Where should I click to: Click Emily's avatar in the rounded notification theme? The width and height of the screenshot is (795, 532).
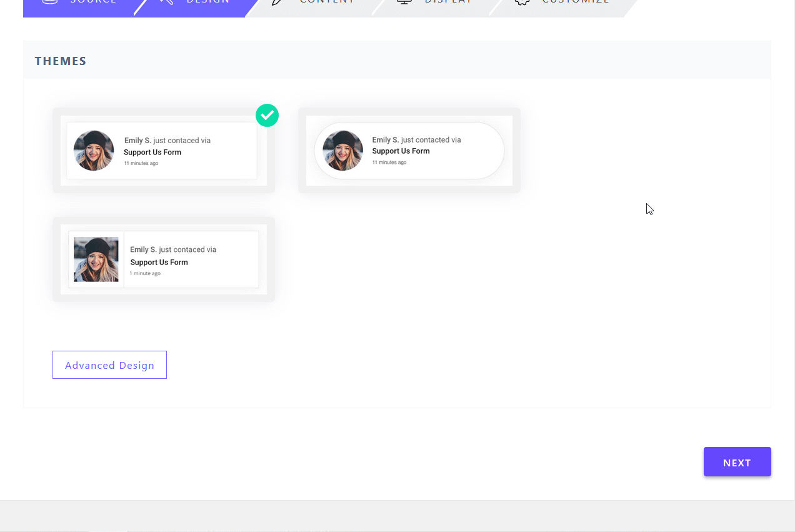[342, 150]
